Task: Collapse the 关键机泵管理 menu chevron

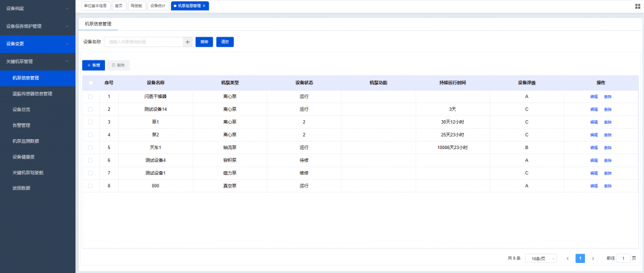Action: coord(67,61)
